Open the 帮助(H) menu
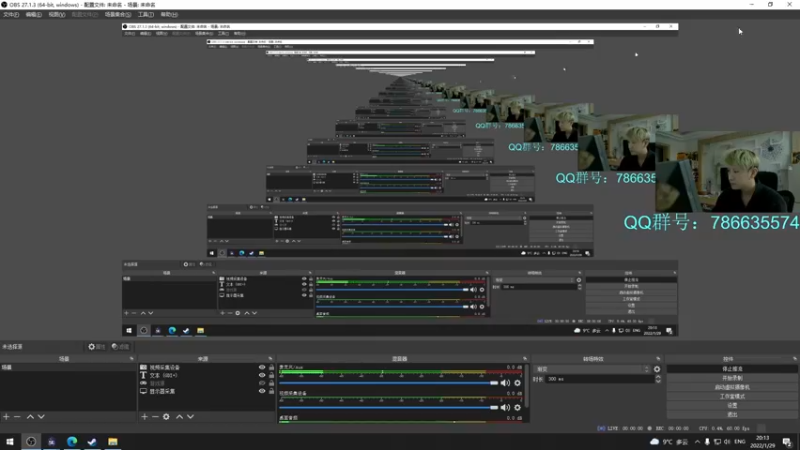800x450 pixels. [x=169, y=15]
